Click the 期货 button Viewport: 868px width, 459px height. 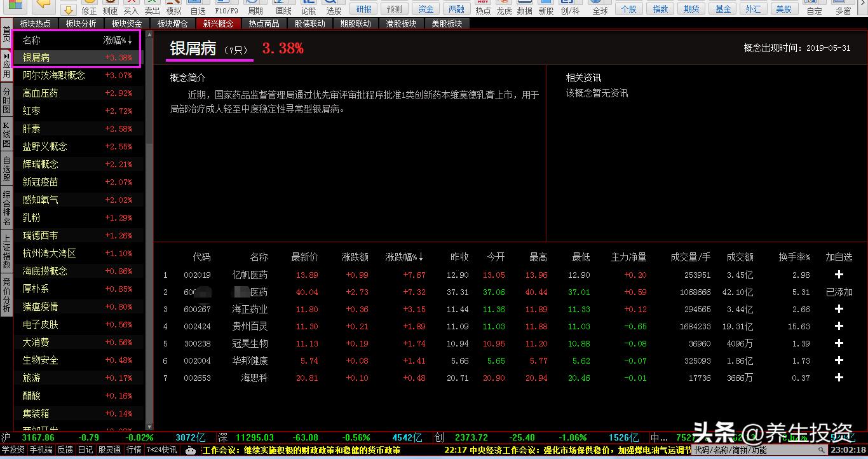point(692,9)
